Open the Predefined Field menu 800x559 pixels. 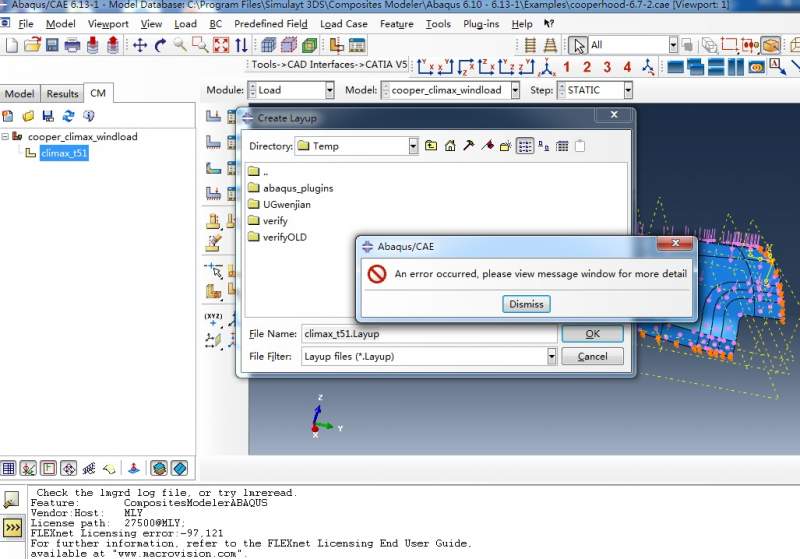pyautogui.click(x=271, y=24)
